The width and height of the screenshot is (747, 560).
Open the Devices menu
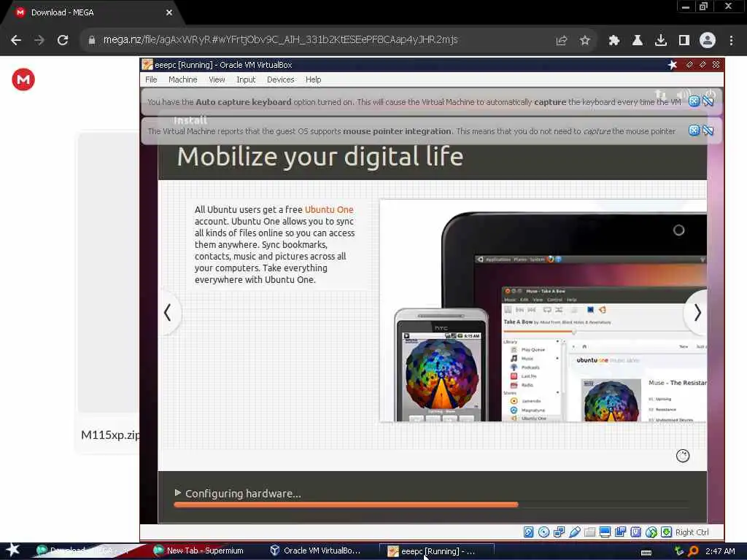click(x=281, y=79)
